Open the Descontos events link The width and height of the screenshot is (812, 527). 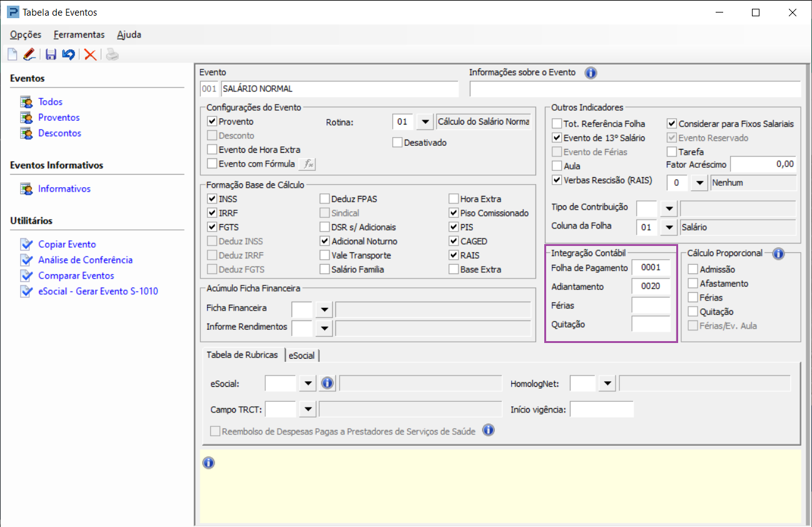tap(59, 133)
